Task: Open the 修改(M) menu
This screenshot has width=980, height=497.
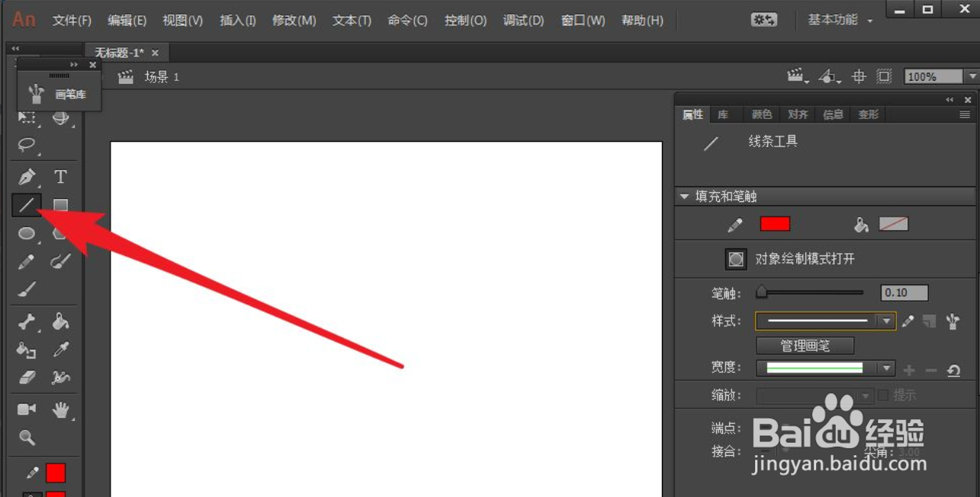Action: coord(294,21)
